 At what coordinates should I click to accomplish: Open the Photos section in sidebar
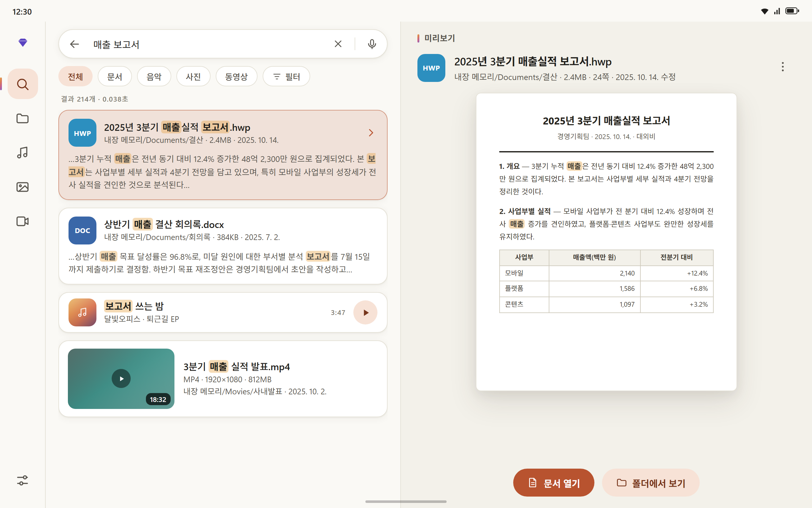(x=23, y=187)
